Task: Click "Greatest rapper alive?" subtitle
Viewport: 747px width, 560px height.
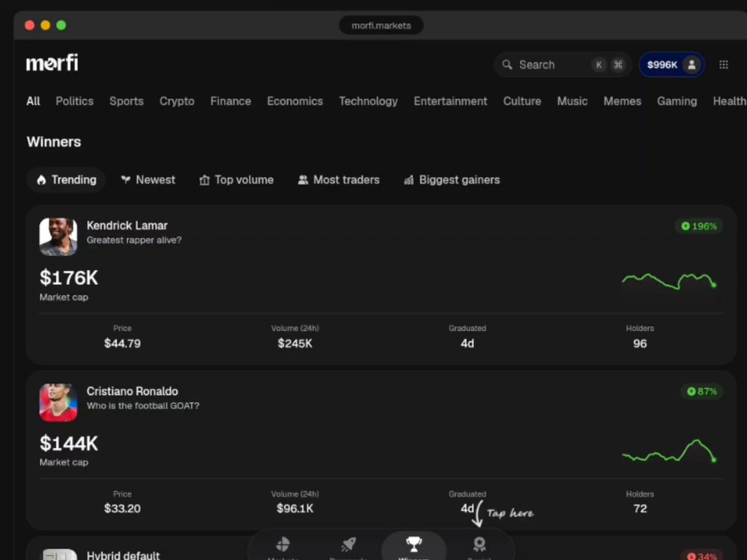Action: (134, 240)
